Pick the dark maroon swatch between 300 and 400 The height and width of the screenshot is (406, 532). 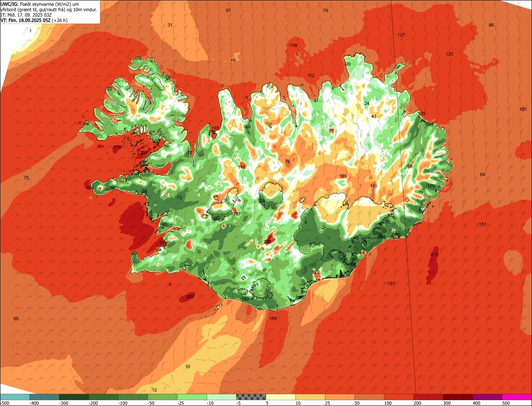[458, 397]
